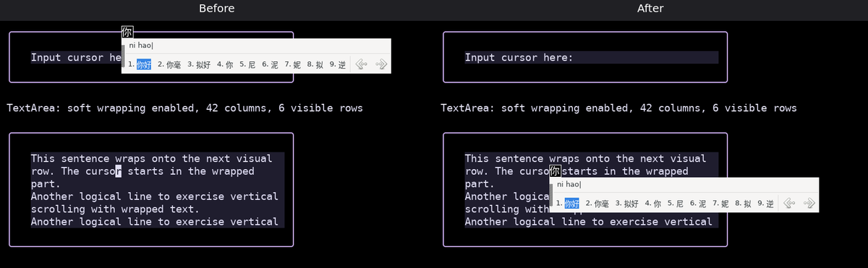This screenshot has width=868, height=268.
Task: Pick candidate 1 你好 in Before popup
Action: [x=140, y=64]
